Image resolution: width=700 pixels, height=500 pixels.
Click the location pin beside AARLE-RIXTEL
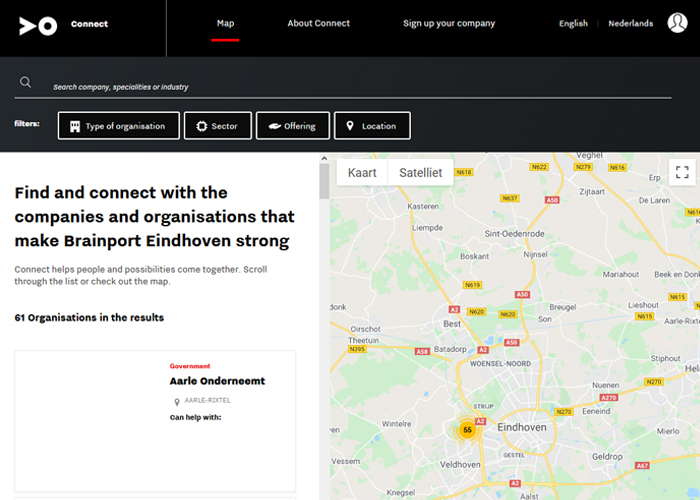(177, 402)
